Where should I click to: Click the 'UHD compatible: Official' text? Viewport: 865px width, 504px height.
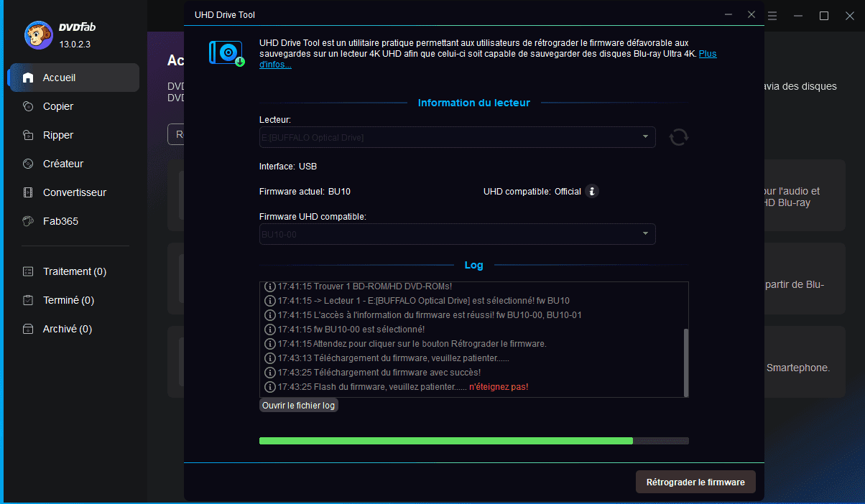click(532, 192)
